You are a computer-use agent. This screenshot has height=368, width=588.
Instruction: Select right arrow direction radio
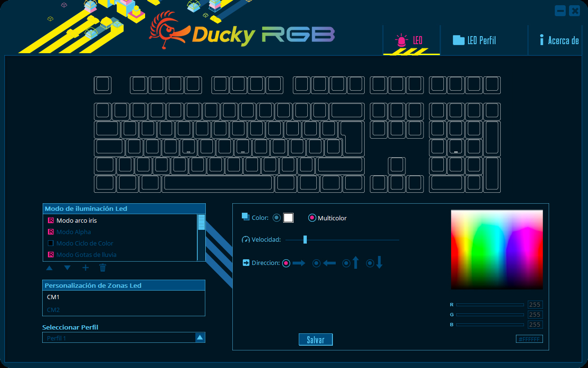286,263
